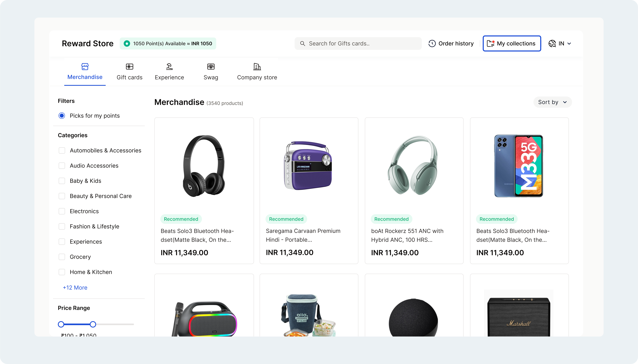Click the price range minimum handle
The width and height of the screenshot is (638, 364).
[x=61, y=324]
